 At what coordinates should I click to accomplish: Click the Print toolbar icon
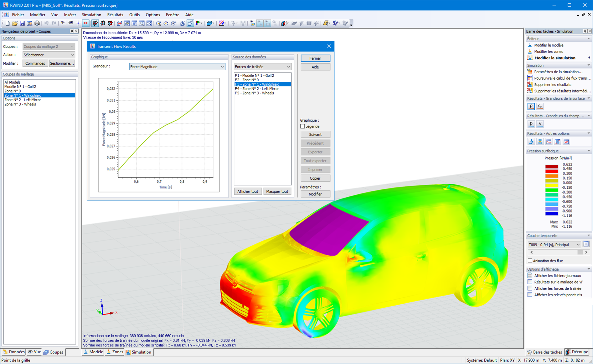click(x=37, y=23)
